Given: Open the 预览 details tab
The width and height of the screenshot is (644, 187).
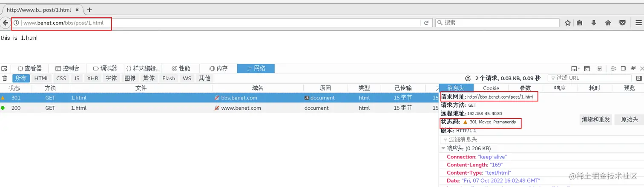Looking at the screenshot, I should [x=629, y=88].
